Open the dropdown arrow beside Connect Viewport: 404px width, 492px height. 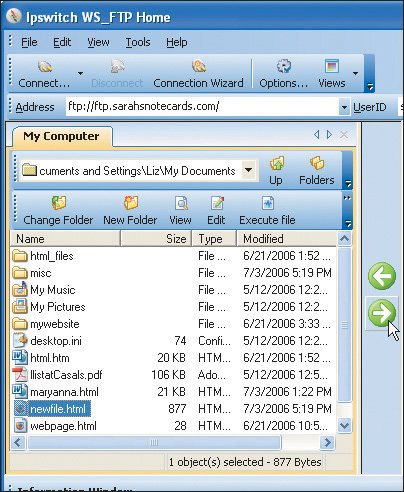(x=80, y=73)
